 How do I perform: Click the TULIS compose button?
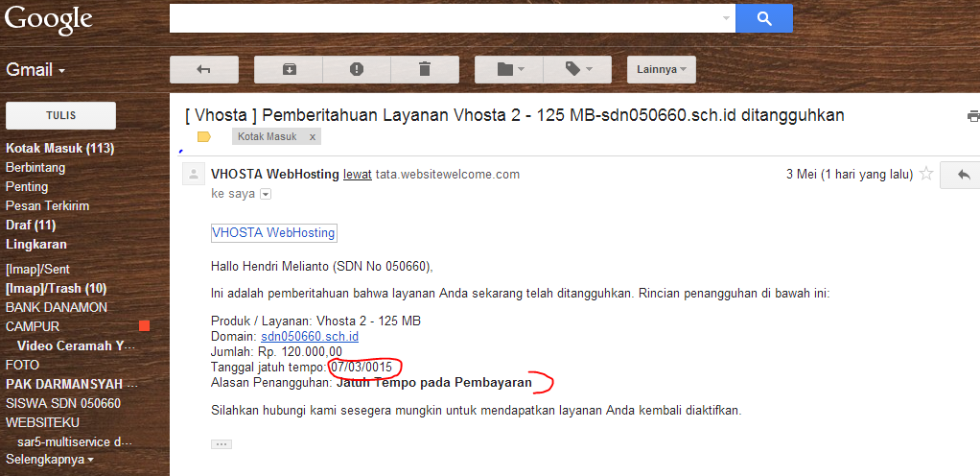[60, 116]
